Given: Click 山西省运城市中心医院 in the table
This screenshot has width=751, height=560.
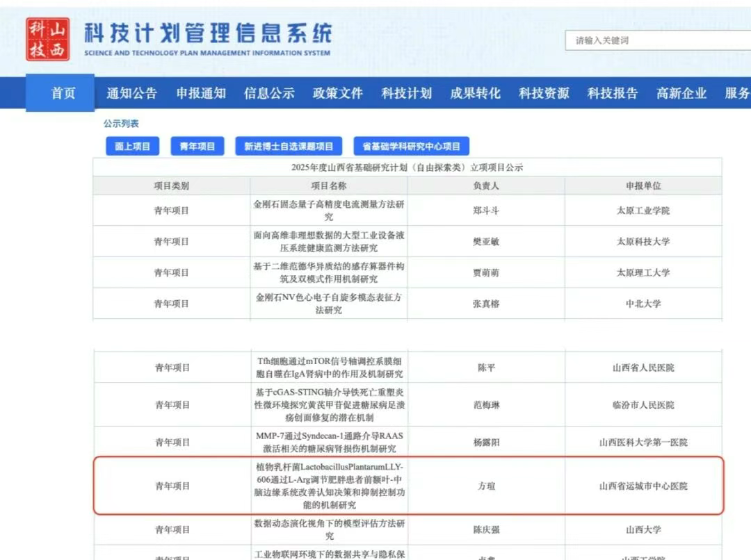Looking at the screenshot, I should 643,486.
